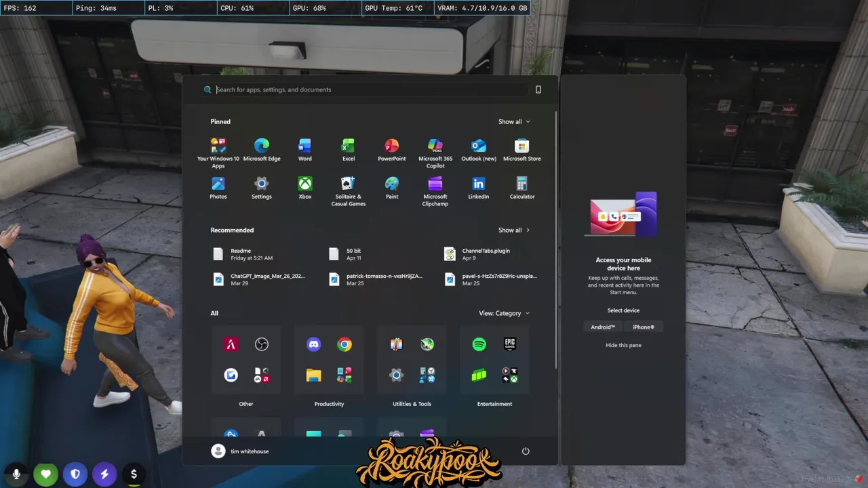Open the Calculator app

[x=521, y=188]
